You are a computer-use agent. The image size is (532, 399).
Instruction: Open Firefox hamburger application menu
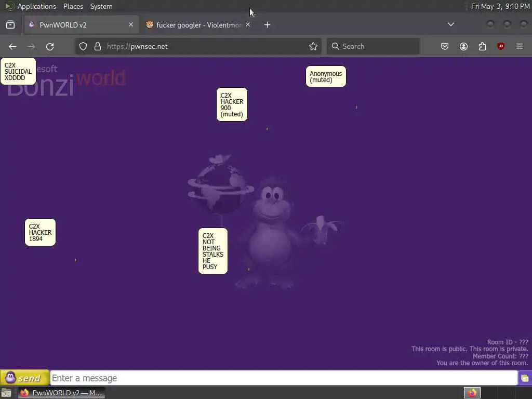520,46
